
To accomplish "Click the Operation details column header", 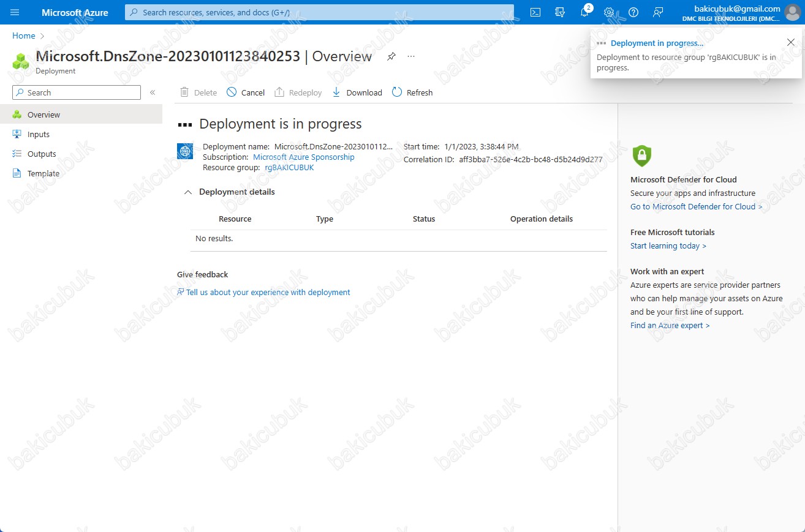I will click(542, 219).
